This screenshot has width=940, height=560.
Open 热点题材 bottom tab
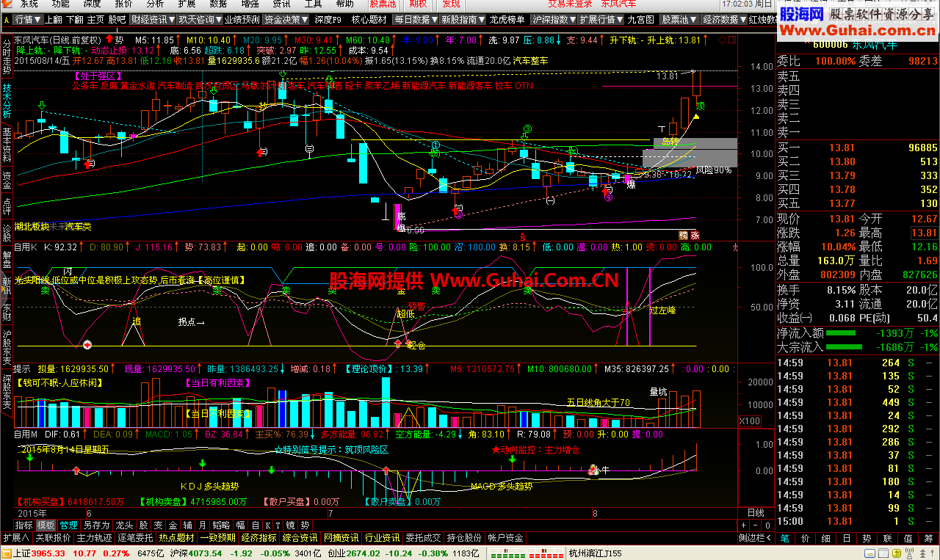click(178, 538)
